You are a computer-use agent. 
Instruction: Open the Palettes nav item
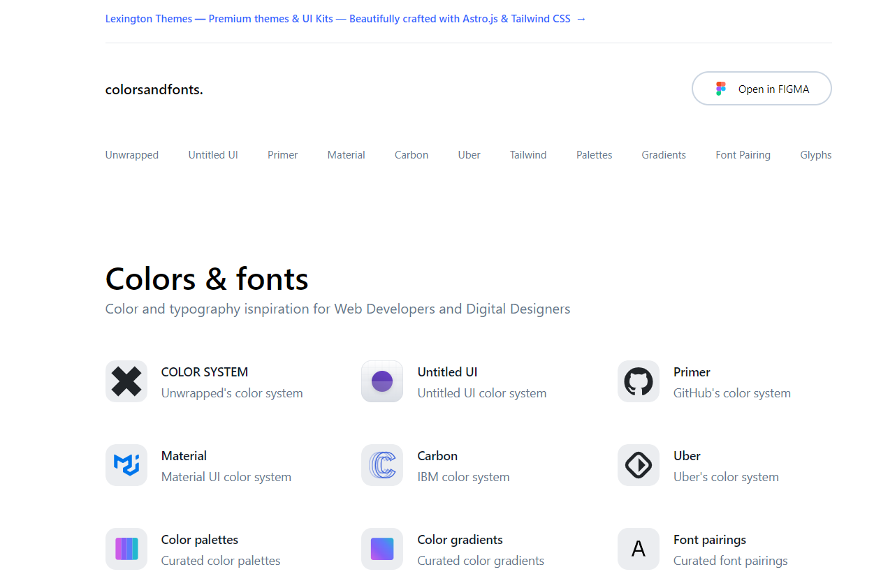pyautogui.click(x=595, y=155)
